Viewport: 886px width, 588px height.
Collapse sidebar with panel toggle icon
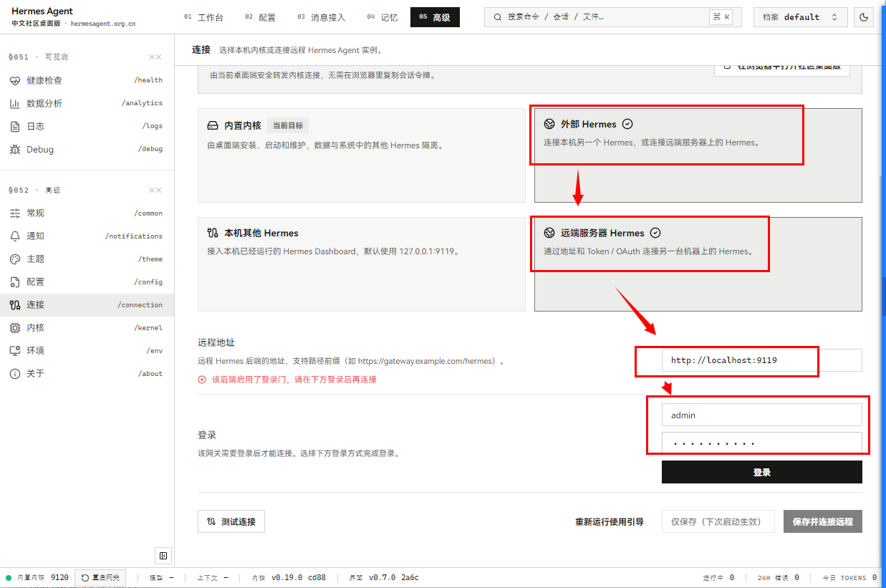click(163, 556)
